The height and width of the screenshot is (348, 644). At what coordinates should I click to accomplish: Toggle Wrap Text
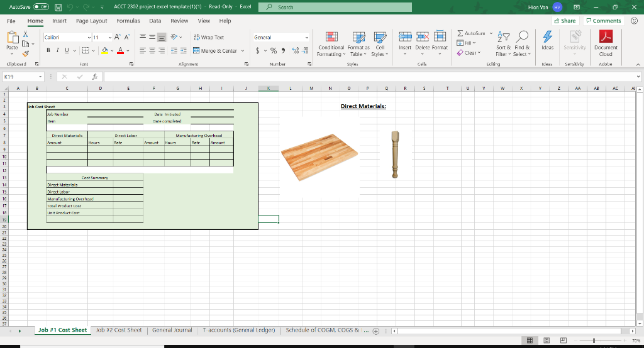[x=209, y=37]
